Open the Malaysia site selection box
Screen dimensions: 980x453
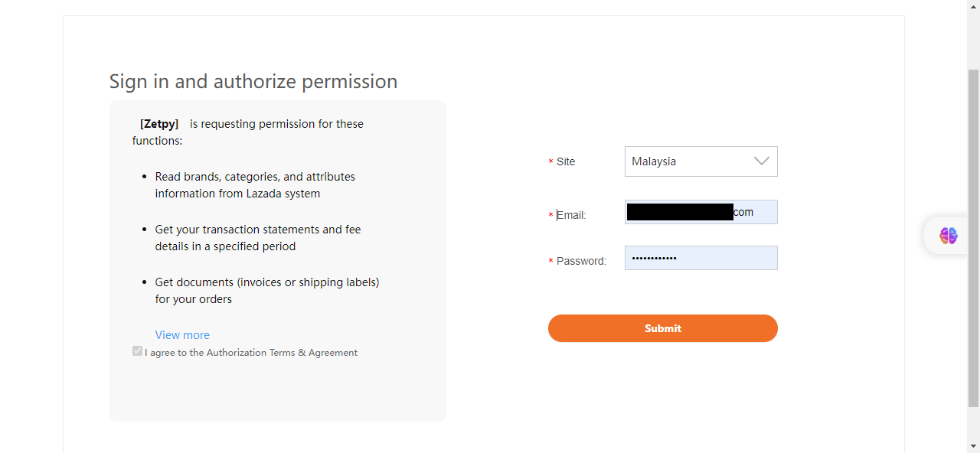click(689, 161)
